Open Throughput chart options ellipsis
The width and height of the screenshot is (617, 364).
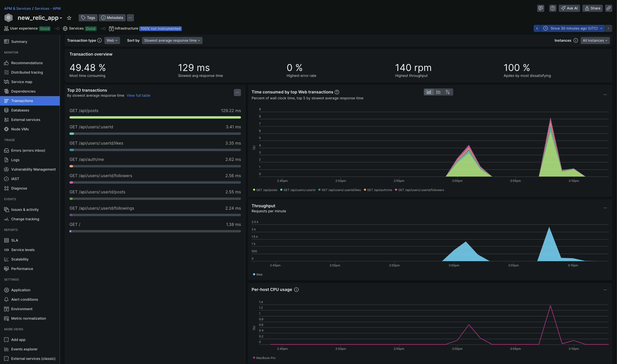pos(605,208)
